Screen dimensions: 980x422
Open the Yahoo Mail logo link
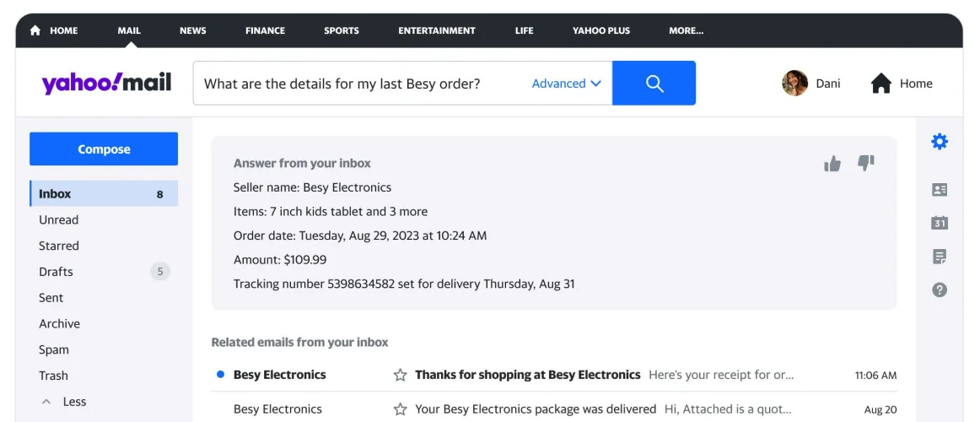pyautogui.click(x=106, y=83)
